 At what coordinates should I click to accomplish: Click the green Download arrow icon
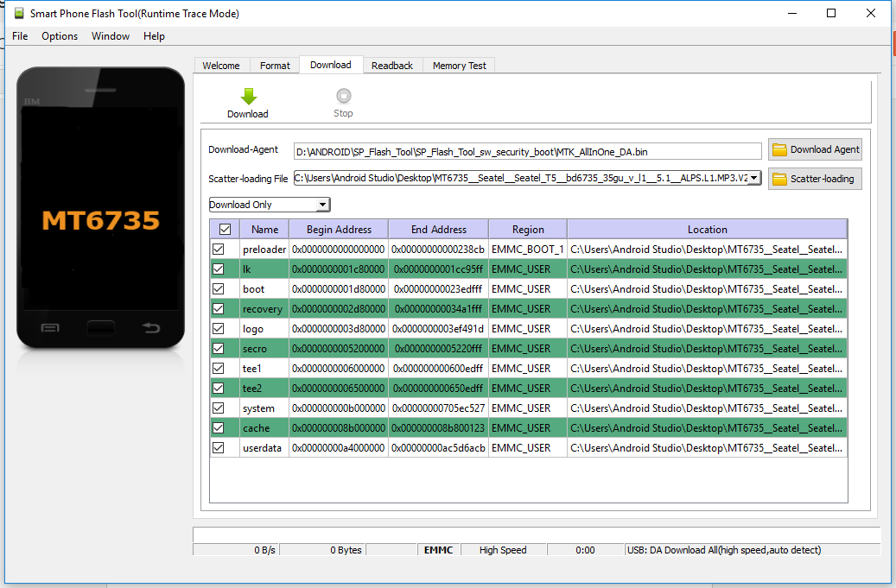(247, 95)
